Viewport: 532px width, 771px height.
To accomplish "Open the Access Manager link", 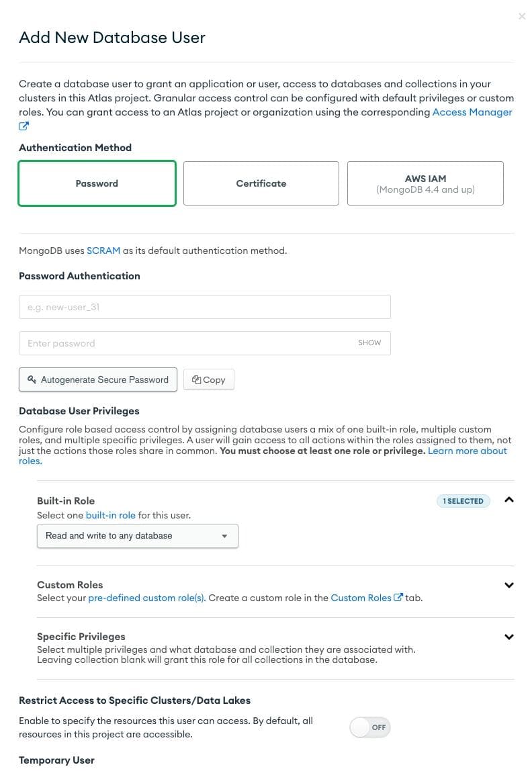I will pyautogui.click(x=472, y=112).
